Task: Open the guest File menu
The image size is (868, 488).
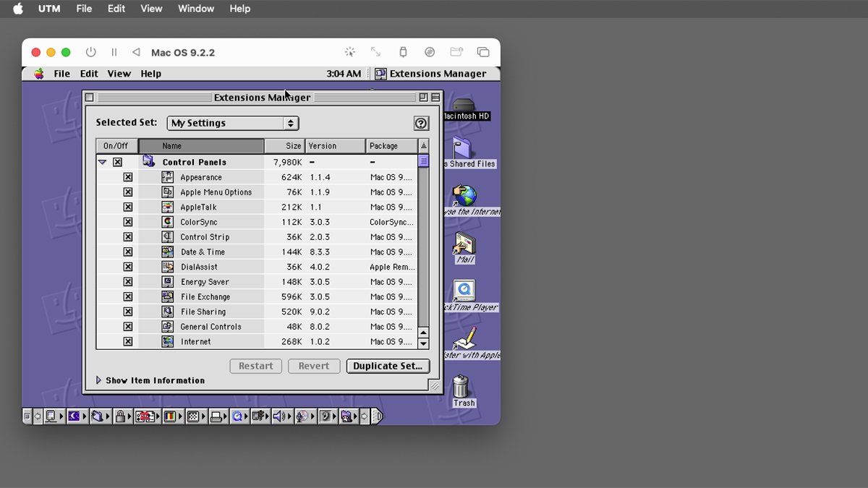Action: (x=62, y=73)
